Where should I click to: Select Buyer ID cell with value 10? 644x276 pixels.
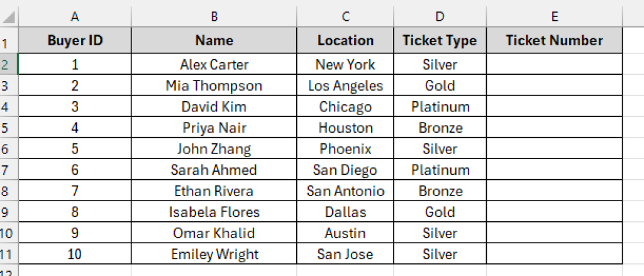[x=75, y=254]
